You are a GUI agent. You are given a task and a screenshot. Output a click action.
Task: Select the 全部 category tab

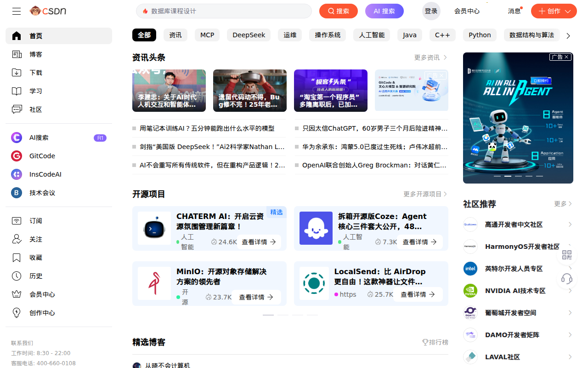(x=144, y=35)
